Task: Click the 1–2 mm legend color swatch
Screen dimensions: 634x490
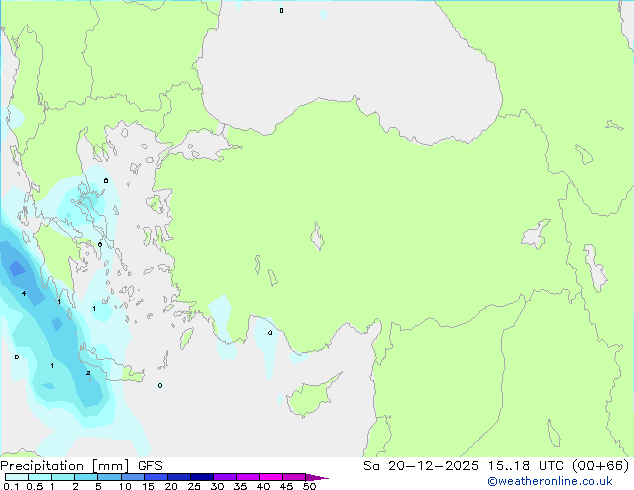Action: point(63,477)
